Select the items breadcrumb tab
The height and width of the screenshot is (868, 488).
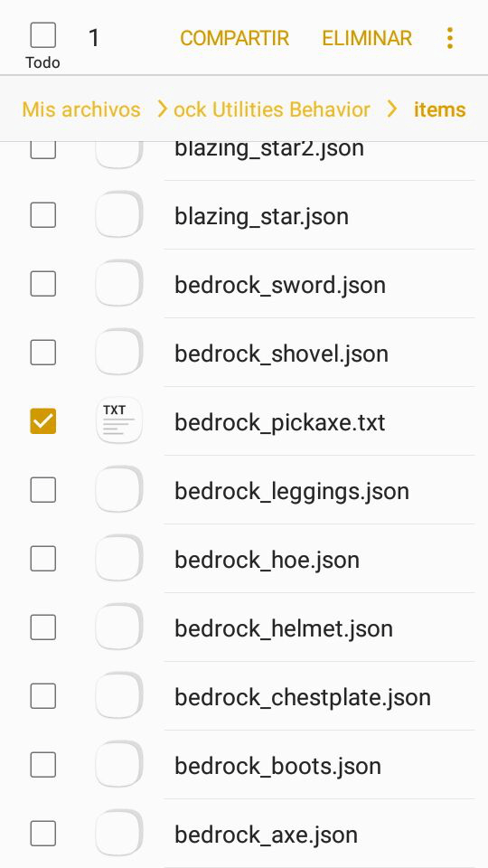click(440, 109)
